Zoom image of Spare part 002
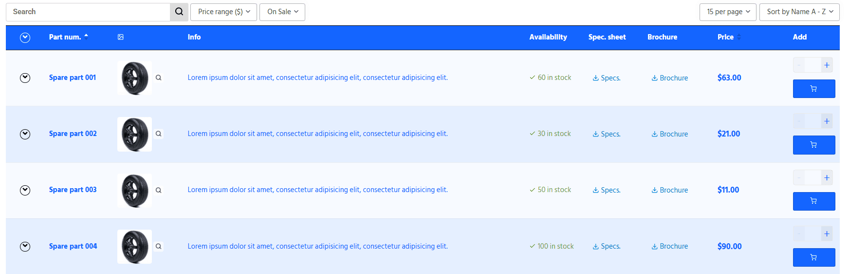Image resolution: width=868 pixels, height=274 pixels. point(158,134)
